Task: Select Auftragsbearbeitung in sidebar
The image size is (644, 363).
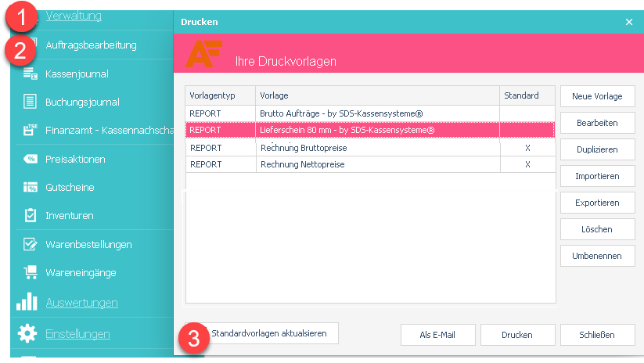Action: [92, 45]
